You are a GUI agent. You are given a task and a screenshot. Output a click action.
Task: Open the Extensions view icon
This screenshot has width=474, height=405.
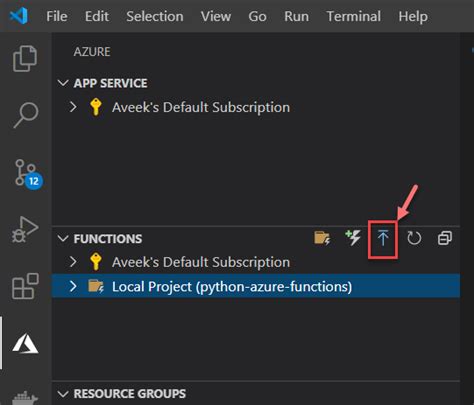tap(25, 286)
